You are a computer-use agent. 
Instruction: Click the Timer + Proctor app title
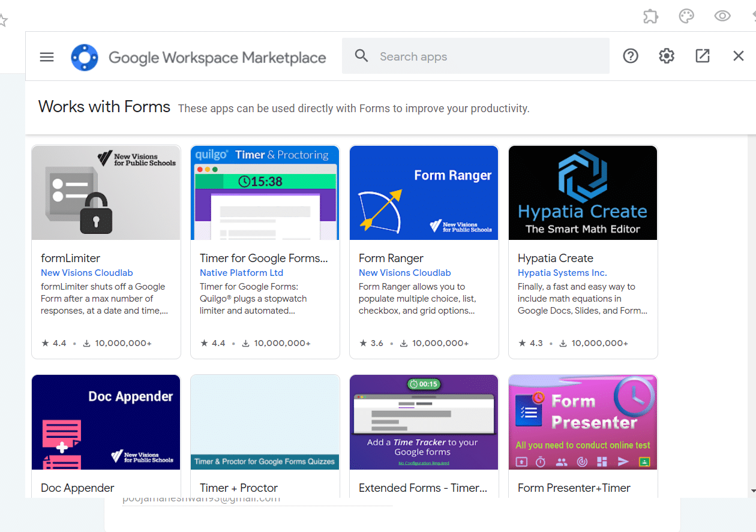[239, 488]
